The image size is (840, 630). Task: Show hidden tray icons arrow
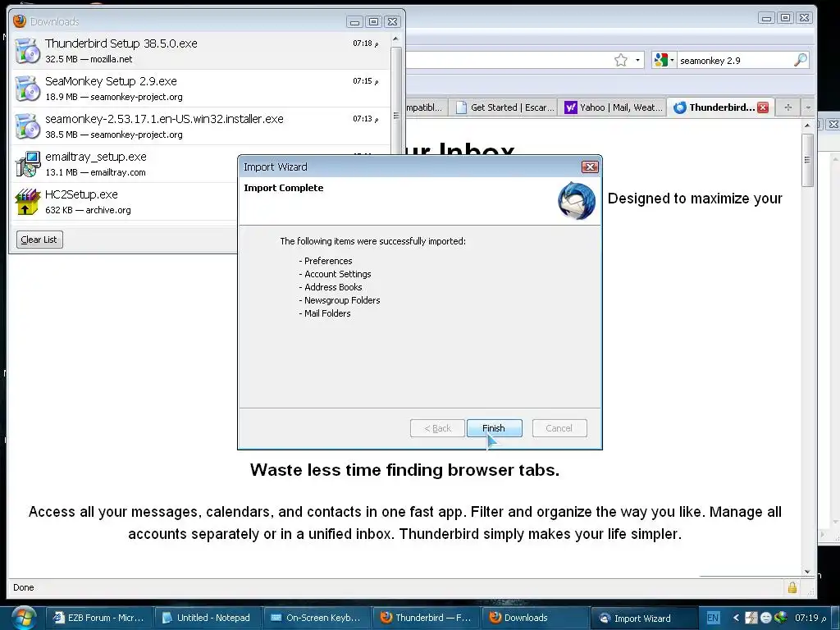click(x=736, y=618)
